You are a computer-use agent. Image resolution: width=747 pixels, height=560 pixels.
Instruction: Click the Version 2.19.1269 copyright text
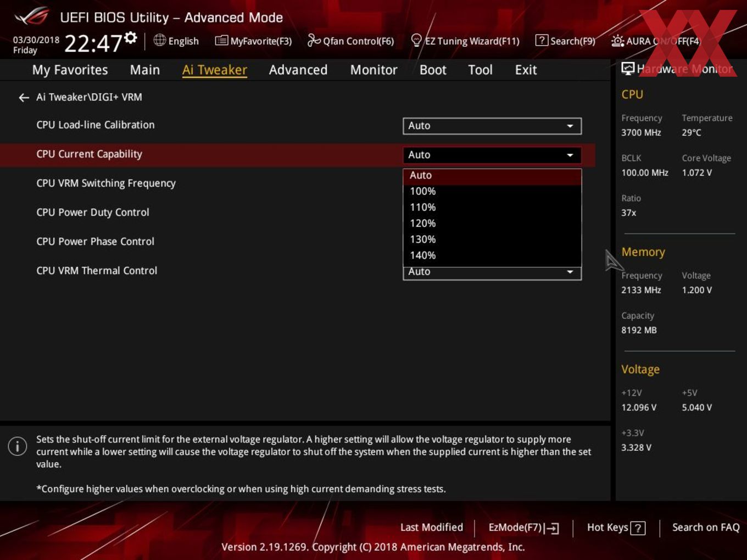click(373, 547)
